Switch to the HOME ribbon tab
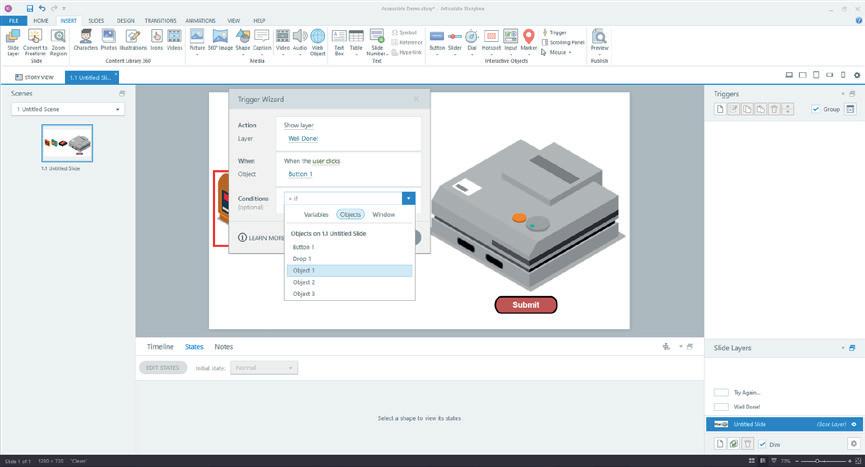 pos(41,20)
